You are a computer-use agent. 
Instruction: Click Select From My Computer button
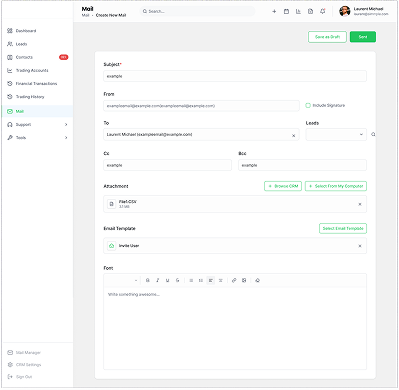[x=336, y=186]
